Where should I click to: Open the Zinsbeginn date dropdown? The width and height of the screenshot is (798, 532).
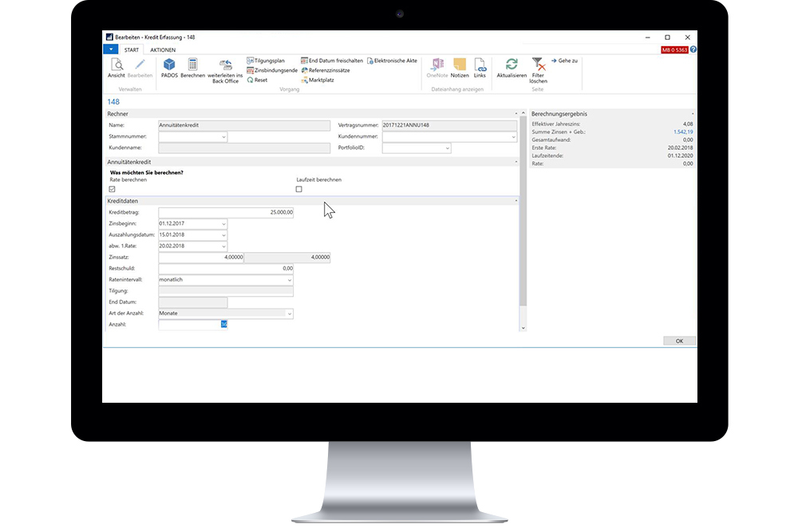coord(223,224)
